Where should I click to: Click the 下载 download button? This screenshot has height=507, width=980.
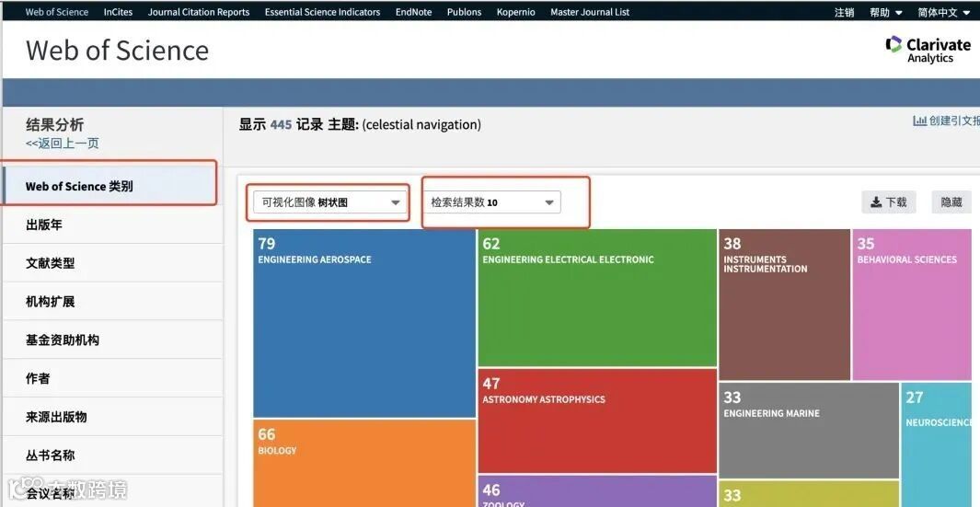pos(889,202)
